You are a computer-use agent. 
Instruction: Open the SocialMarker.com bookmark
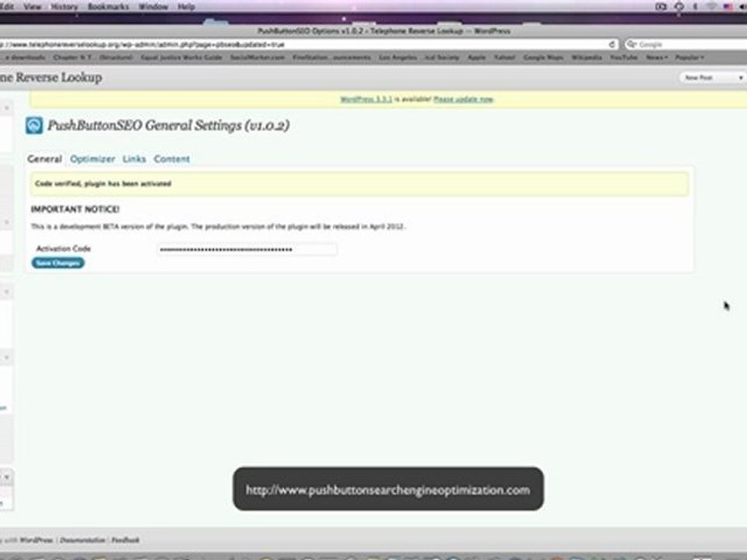tap(258, 57)
